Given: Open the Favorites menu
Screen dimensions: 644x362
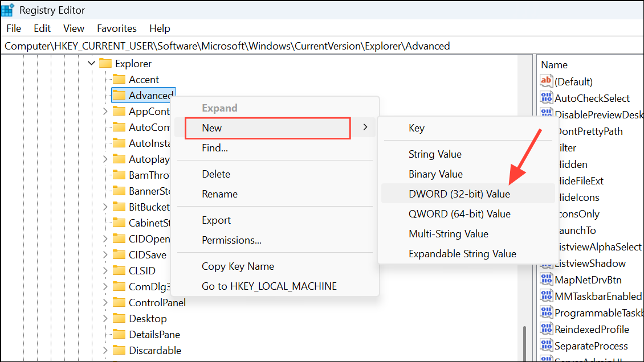Looking at the screenshot, I should pos(116,28).
